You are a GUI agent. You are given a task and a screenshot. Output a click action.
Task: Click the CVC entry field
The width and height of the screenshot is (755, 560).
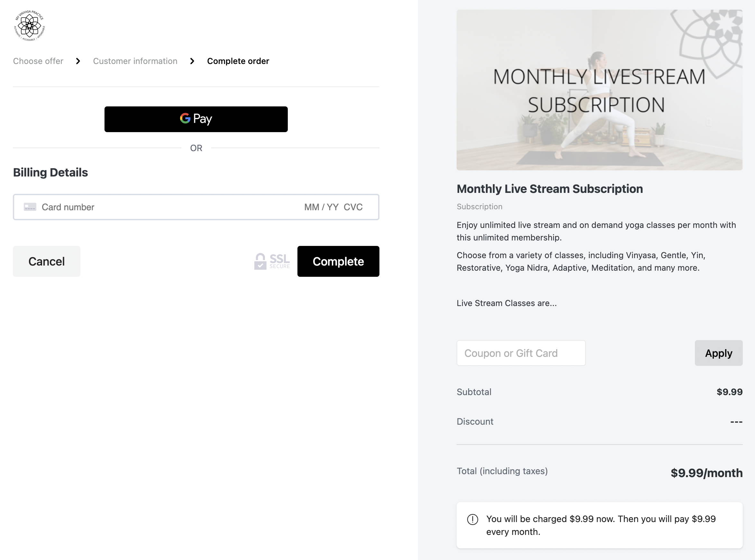[x=354, y=207]
